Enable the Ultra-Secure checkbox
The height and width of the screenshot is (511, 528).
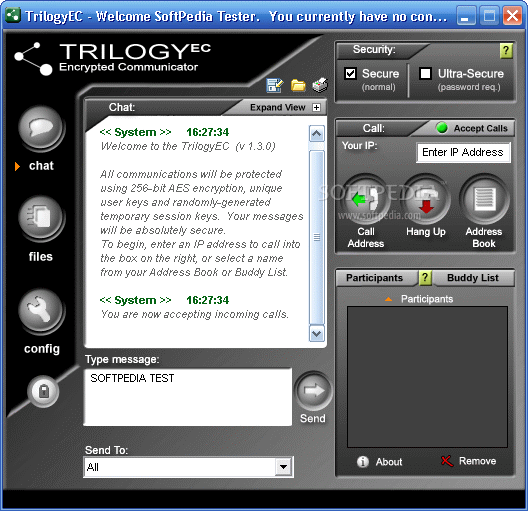[425, 73]
